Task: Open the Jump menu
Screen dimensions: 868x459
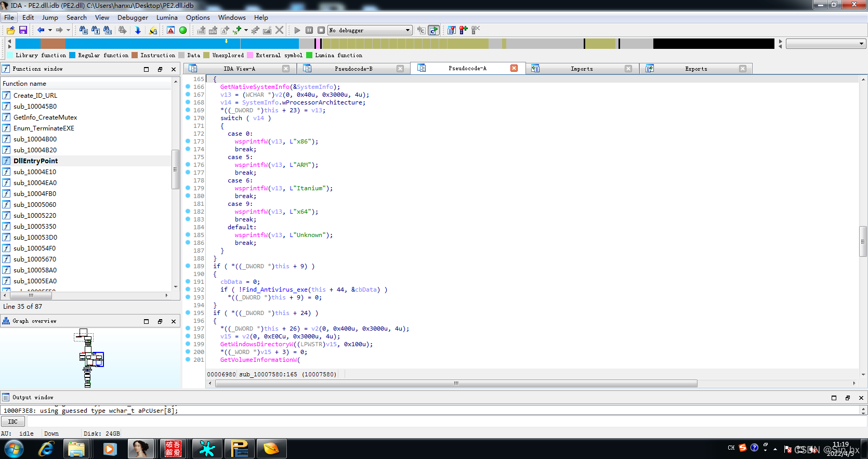Action: (50, 17)
